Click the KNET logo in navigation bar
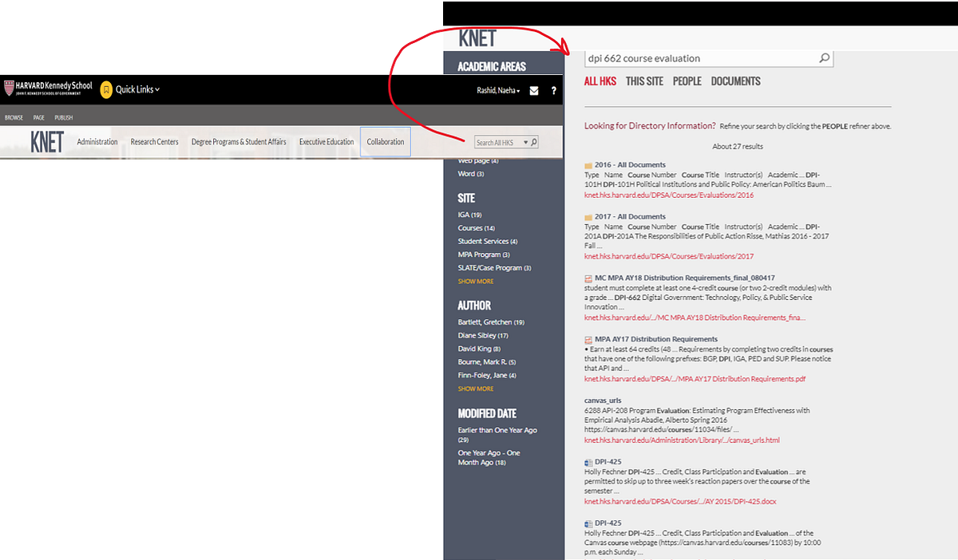 [47, 141]
